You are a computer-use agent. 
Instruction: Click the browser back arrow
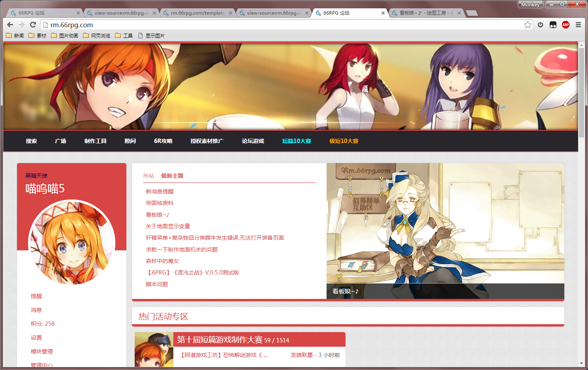tap(10, 24)
